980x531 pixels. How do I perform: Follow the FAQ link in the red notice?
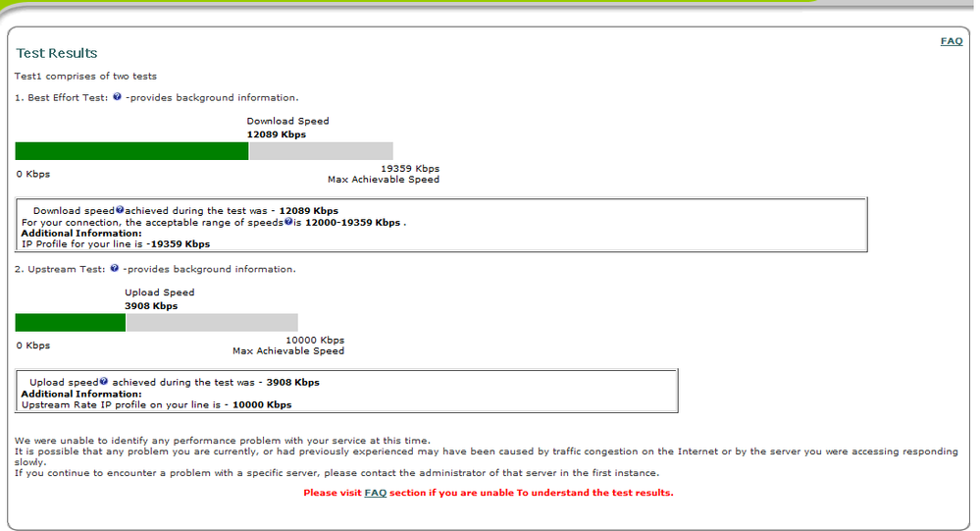point(375,493)
